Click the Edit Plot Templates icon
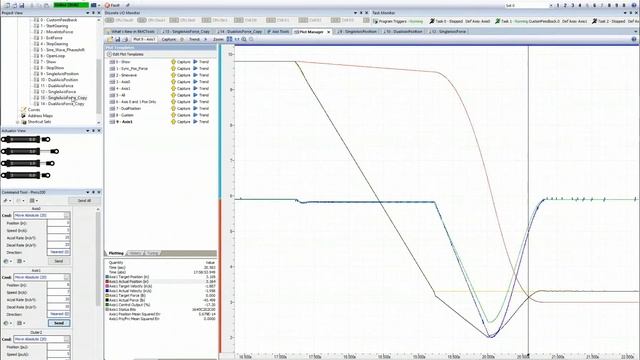The height and width of the screenshot is (360, 640). (x=109, y=54)
